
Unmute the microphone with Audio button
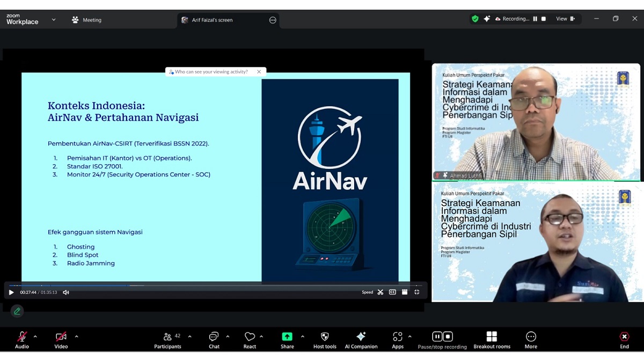coord(22,339)
